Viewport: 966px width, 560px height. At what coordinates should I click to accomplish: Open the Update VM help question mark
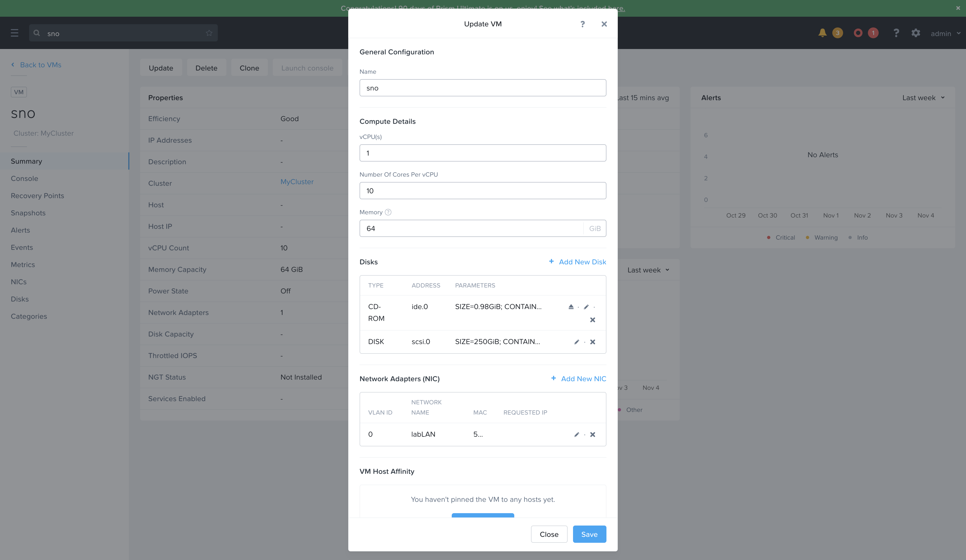pos(582,24)
